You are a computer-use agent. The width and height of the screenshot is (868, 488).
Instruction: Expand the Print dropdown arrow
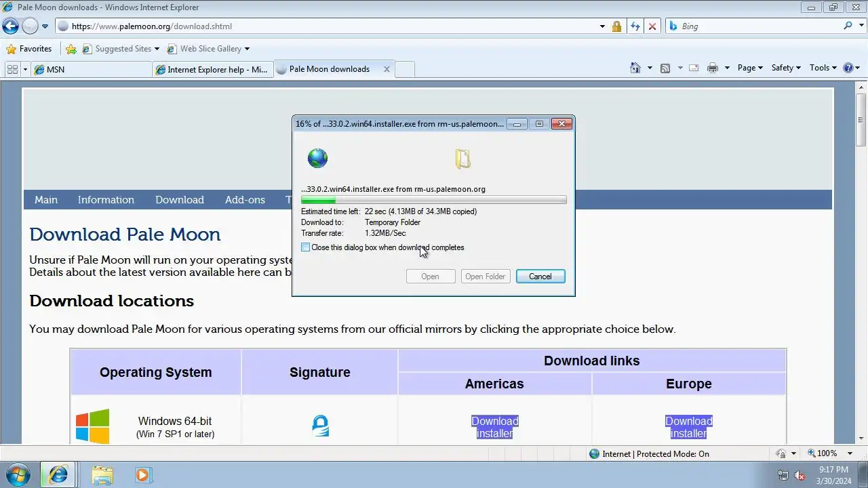tap(727, 68)
